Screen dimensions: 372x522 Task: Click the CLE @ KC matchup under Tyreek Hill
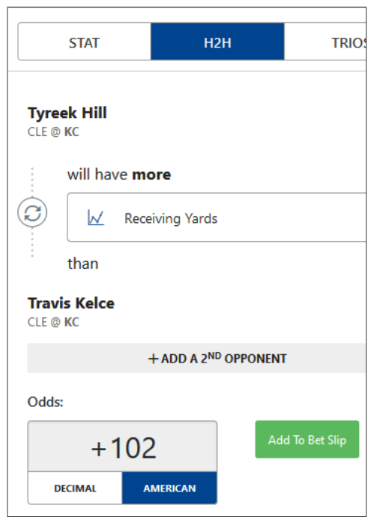click(x=53, y=132)
